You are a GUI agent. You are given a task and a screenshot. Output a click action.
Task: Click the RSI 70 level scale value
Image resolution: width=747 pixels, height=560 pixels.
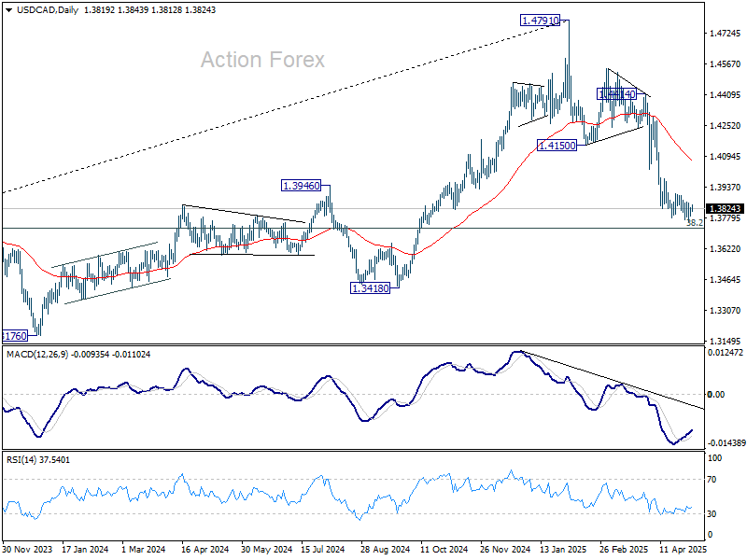(712, 480)
